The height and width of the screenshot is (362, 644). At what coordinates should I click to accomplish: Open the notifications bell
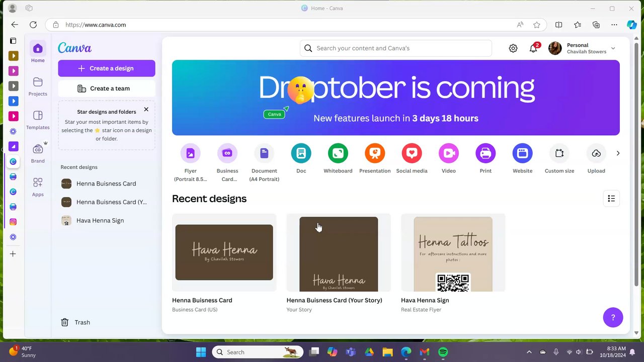(x=533, y=48)
